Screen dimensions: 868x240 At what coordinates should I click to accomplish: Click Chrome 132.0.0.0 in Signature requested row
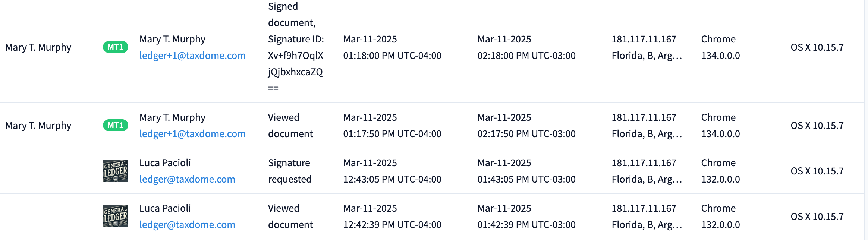coord(720,171)
